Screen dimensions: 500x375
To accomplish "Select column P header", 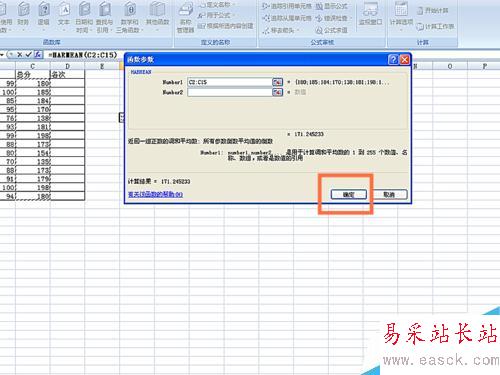I will click(x=484, y=66).
